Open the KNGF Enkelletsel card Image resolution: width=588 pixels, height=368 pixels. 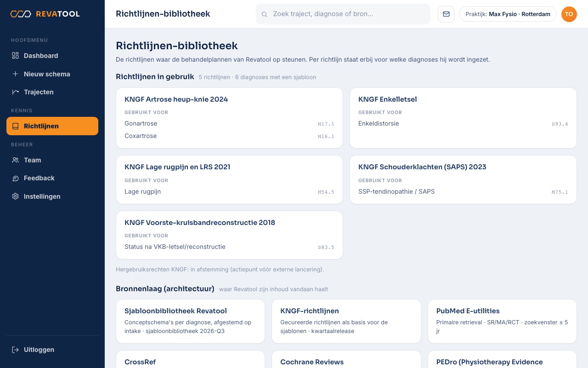tap(463, 118)
